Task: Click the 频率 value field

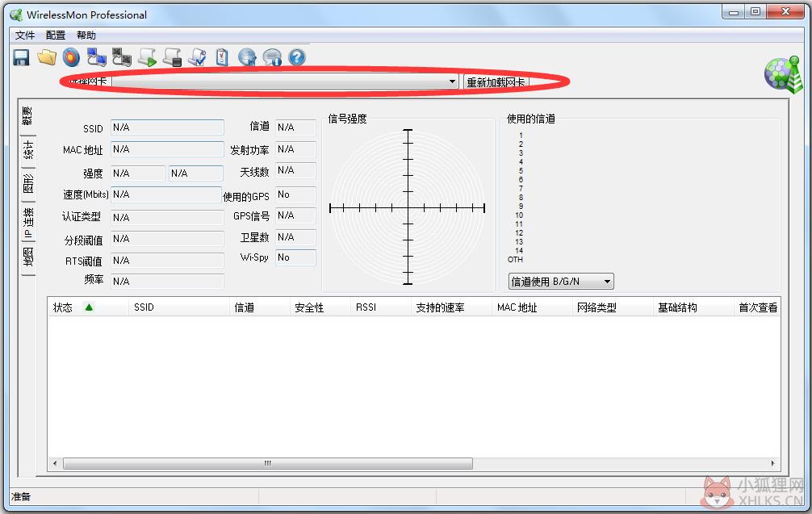Action: 167,281
